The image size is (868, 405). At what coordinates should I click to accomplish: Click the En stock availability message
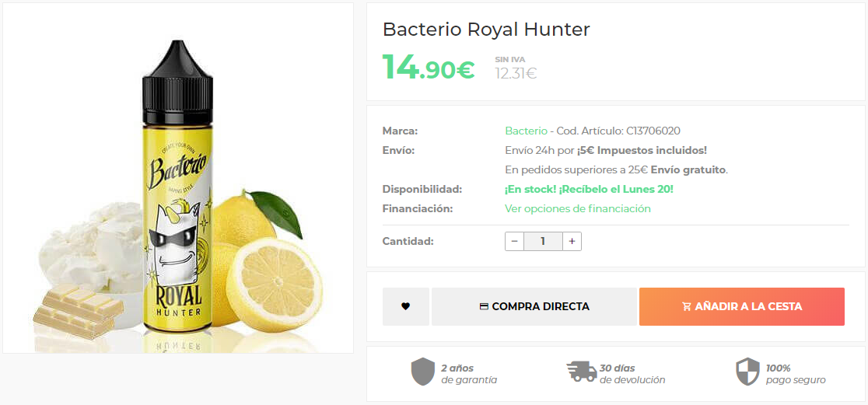589,189
